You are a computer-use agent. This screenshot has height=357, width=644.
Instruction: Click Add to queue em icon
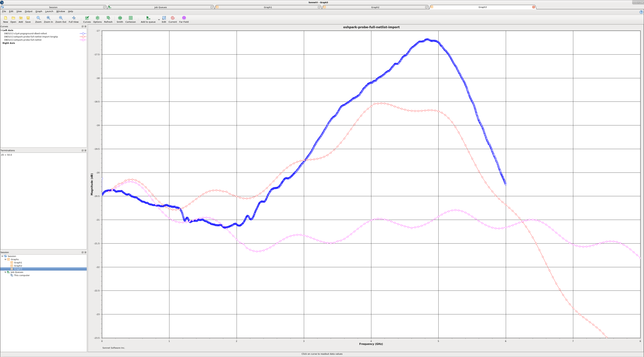pos(148,18)
